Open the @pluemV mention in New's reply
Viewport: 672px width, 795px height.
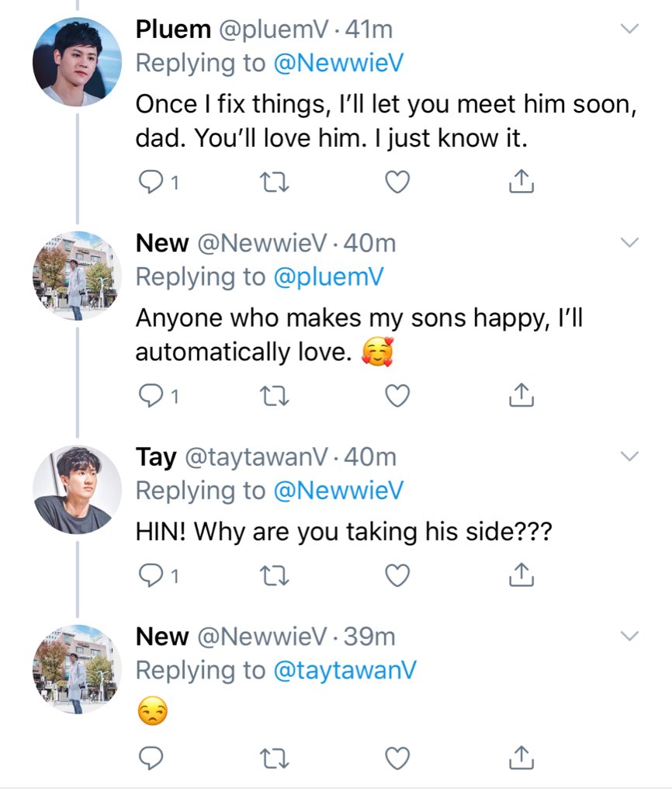click(x=328, y=277)
